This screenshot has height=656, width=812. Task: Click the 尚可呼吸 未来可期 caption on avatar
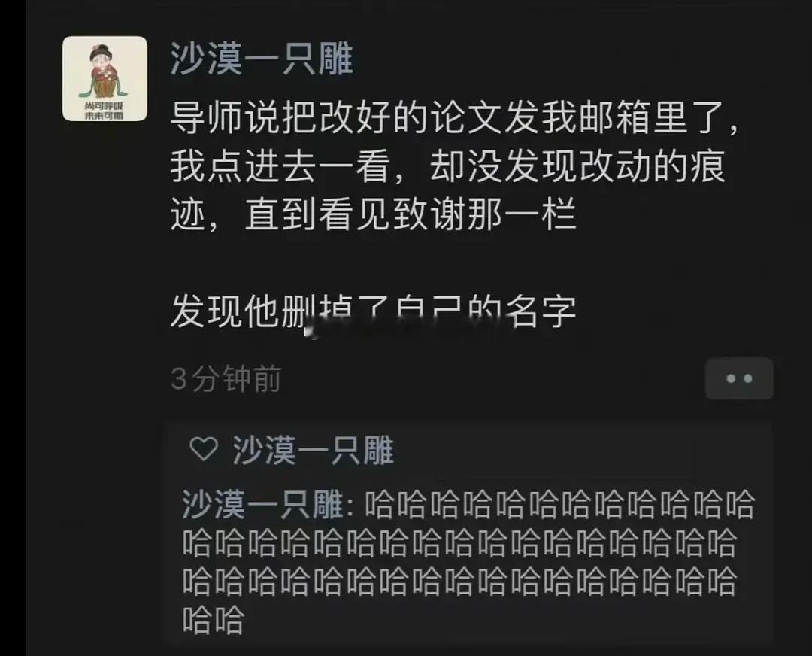click(104, 111)
